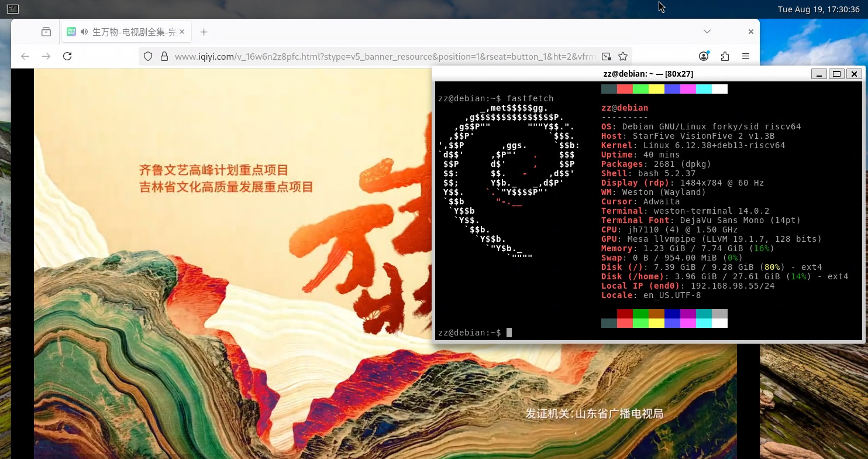The height and width of the screenshot is (459, 868).
Task: Open a new browser tab
Action: [204, 32]
